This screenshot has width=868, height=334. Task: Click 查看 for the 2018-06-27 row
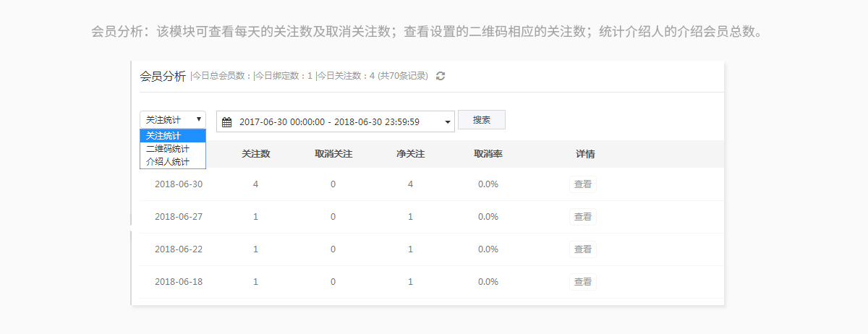tap(583, 217)
